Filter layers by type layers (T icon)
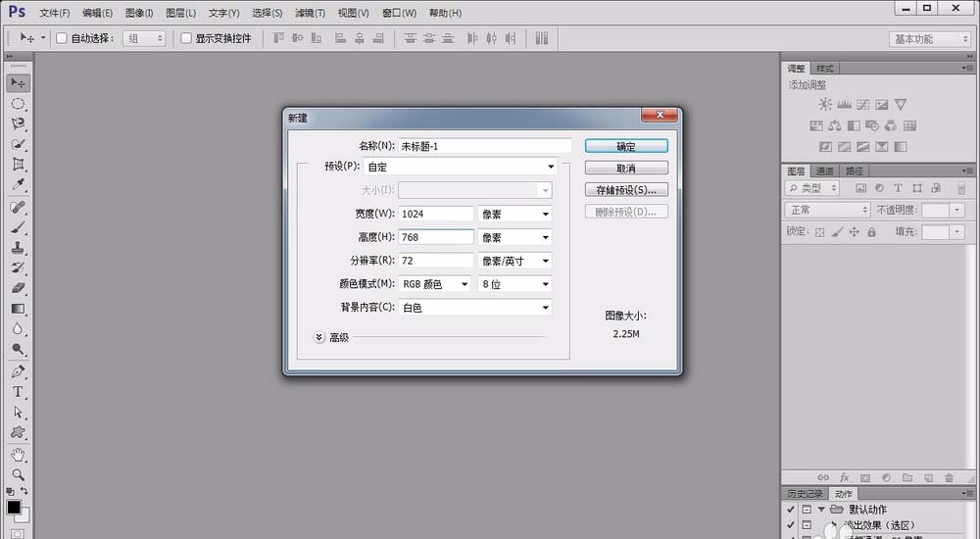 tap(898, 187)
